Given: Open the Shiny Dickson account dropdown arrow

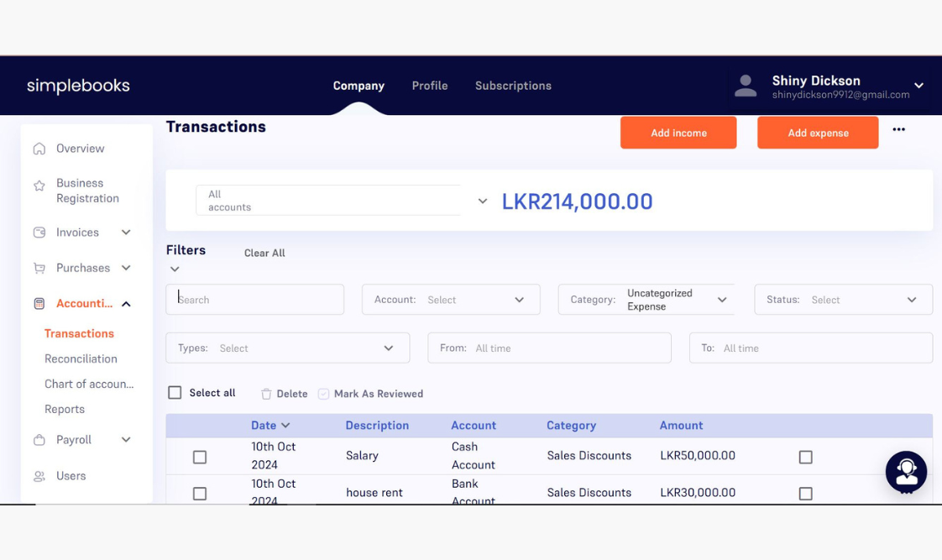Looking at the screenshot, I should (918, 86).
